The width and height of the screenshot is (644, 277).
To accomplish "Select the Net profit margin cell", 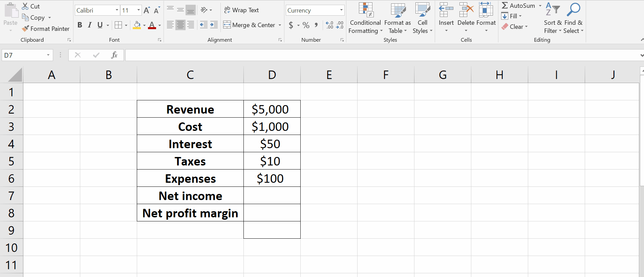I will [190, 213].
